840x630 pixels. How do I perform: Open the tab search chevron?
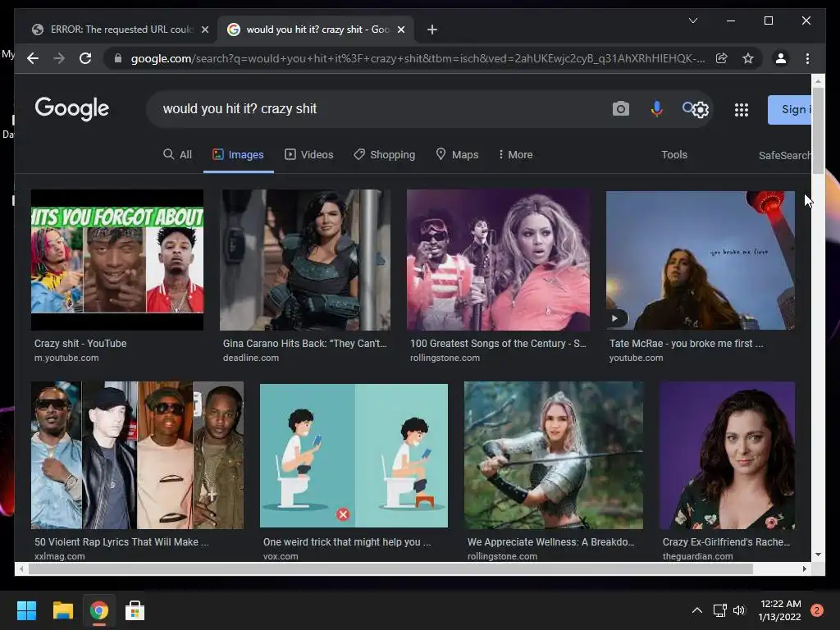tap(692, 21)
